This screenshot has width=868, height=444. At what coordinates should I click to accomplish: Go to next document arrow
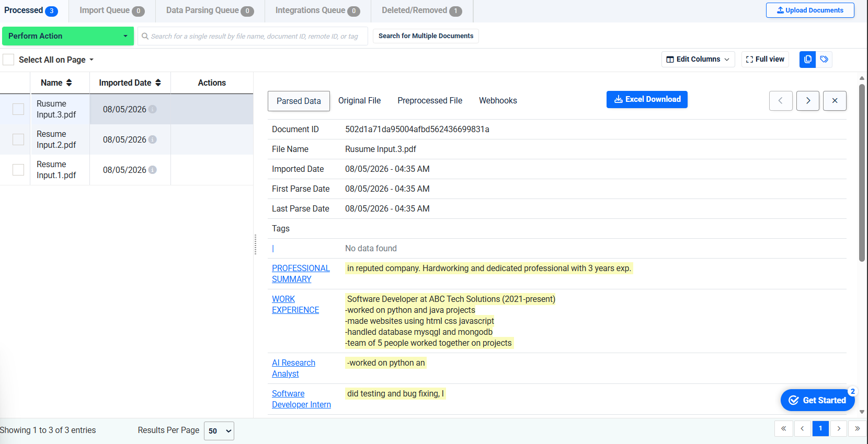(x=808, y=101)
